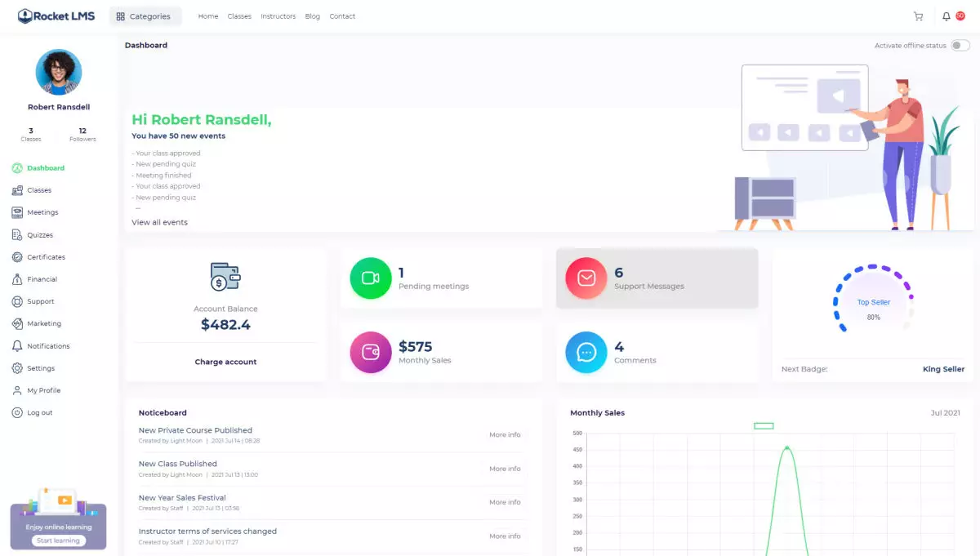Click Jul 2021 label on sales chart
Screen dimensions: 980x556
pos(945,413)
